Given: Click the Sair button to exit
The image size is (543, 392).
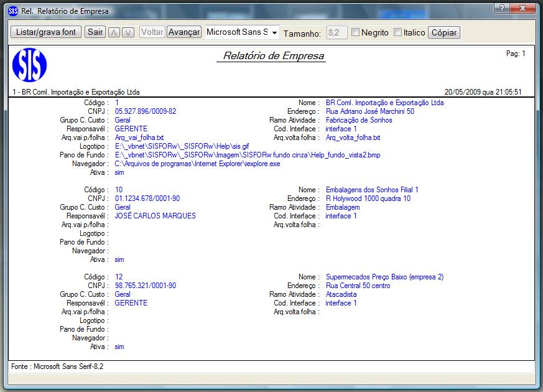Looking at the screenshot, I should pos(95,32).
